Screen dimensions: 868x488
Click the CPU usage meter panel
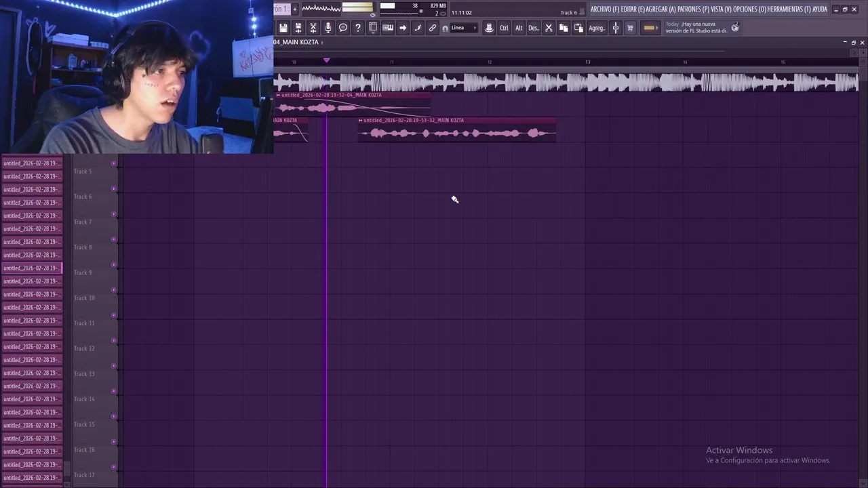412,9
